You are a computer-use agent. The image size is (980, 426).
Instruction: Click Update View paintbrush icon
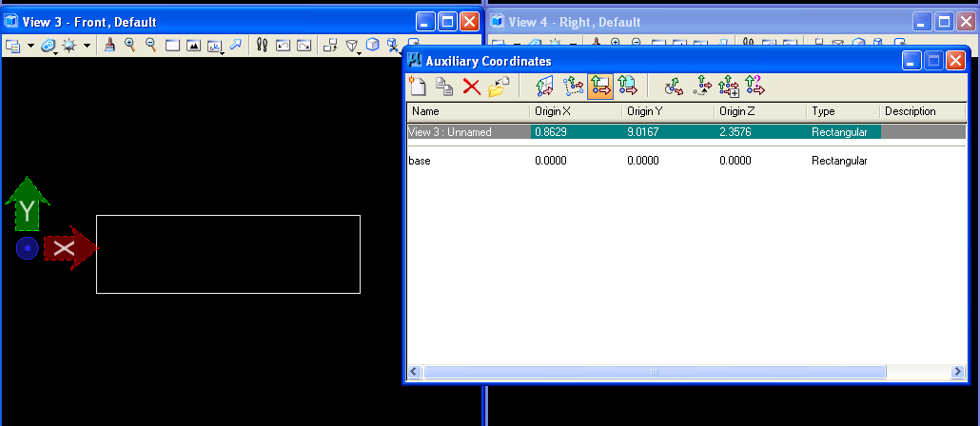tap(110, 45)
